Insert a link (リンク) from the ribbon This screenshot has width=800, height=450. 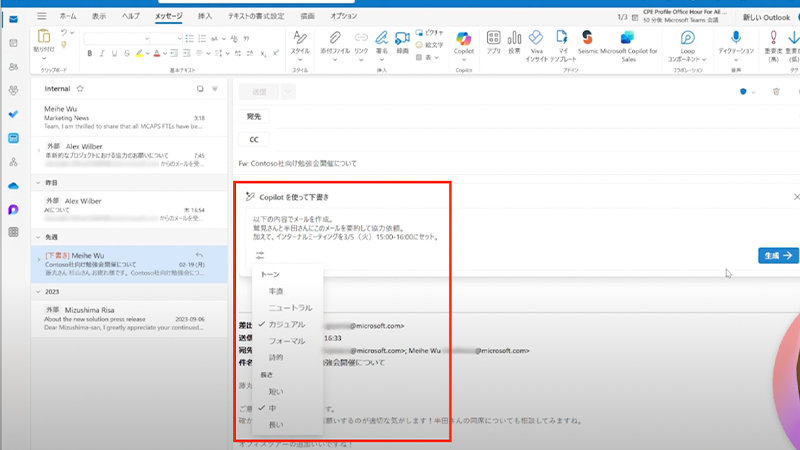(x=360, y=43)
